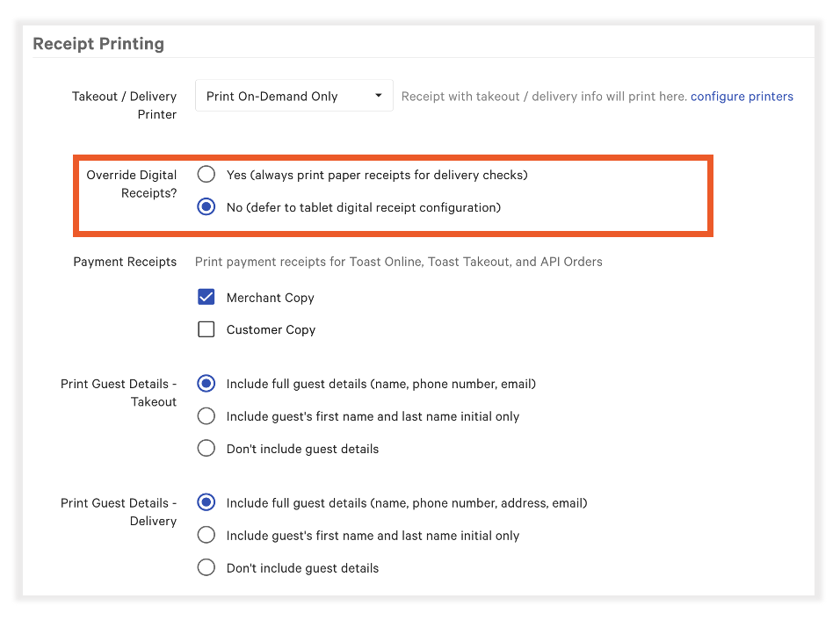Click the Payment Receipts label
This screenshot has width=840, height=620.
[125, 262]
